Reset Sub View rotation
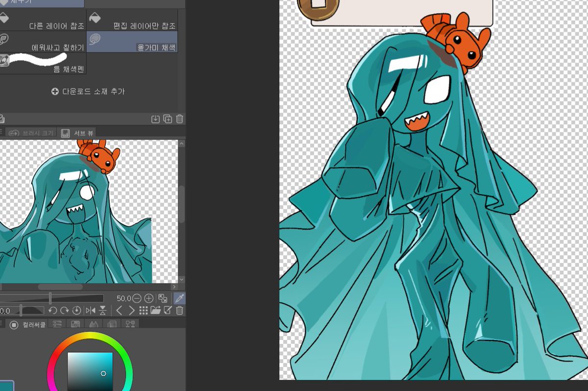 76,311
